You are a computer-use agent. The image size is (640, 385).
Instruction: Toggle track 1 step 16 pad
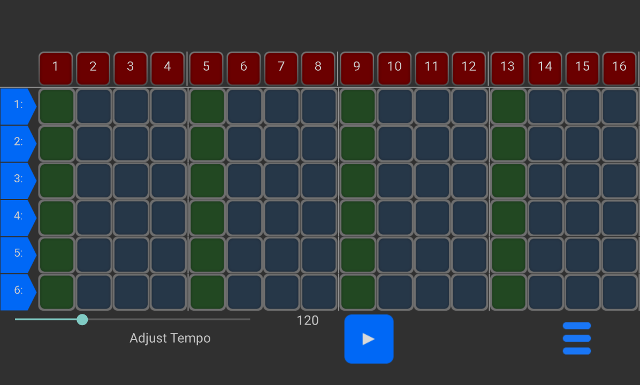tap(620, 107)
